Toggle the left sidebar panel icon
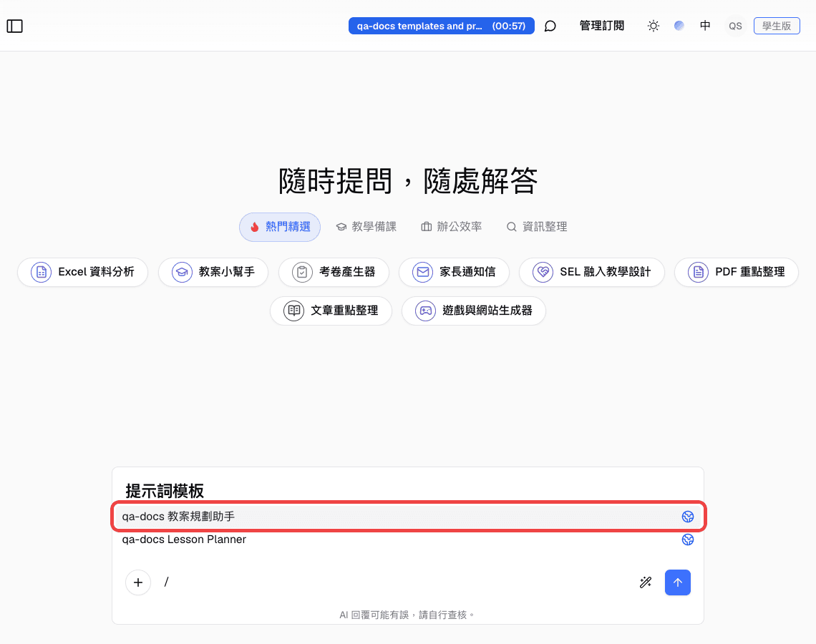This screenshot has height=644, width=816. (x=14, y=26)
